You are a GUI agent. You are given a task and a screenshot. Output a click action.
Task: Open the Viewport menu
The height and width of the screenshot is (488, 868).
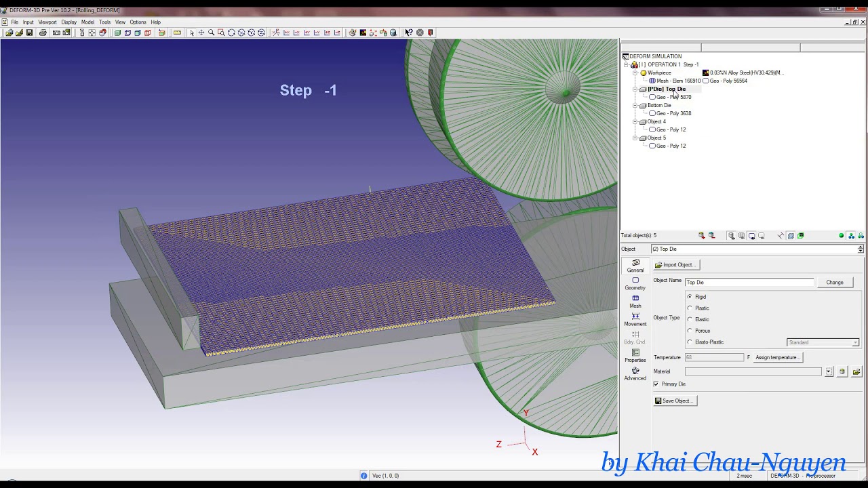pyautogui.click(x=47, y=22)
